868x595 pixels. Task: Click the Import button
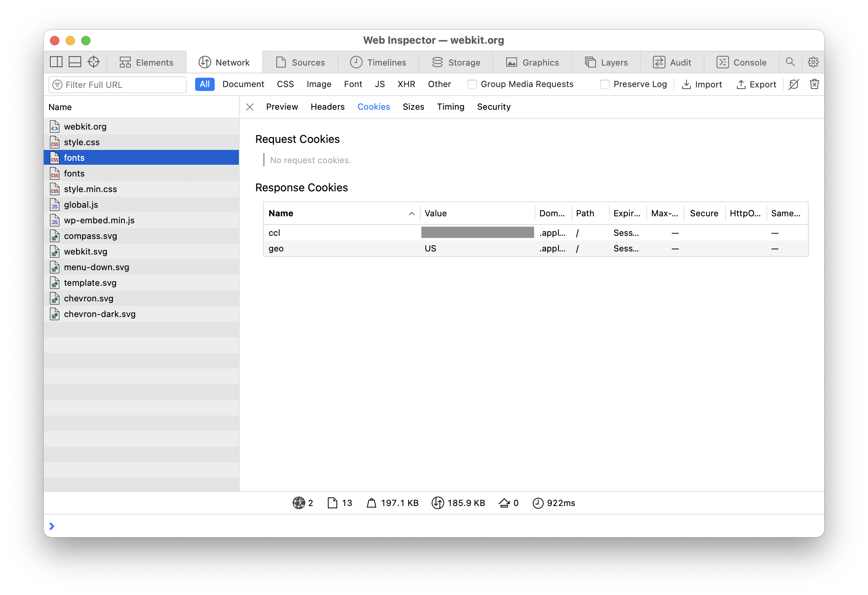coord(702,84)
